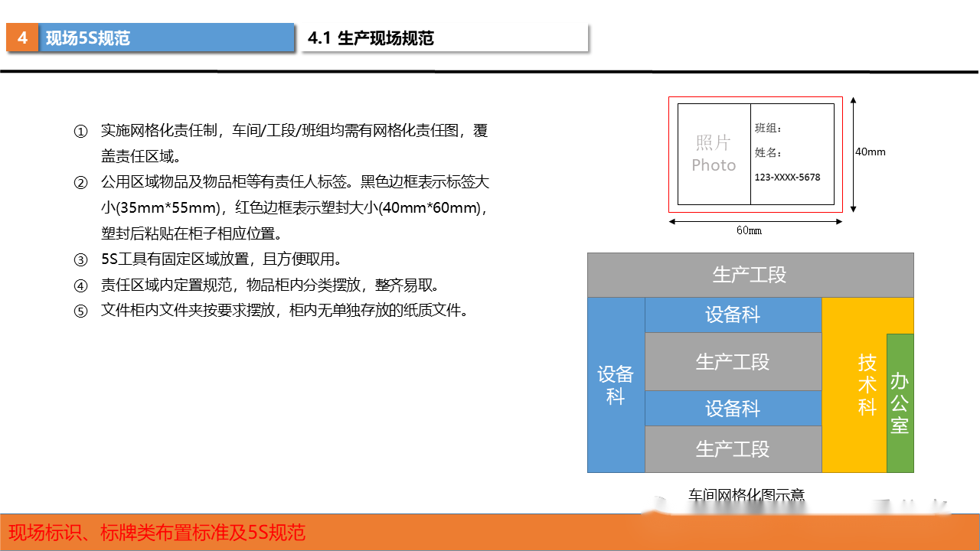This screenshot has width=980, height=551.
Task: Select the 现场5S规范 blue header
Action: pyautogui.click(x=167, y=37)
